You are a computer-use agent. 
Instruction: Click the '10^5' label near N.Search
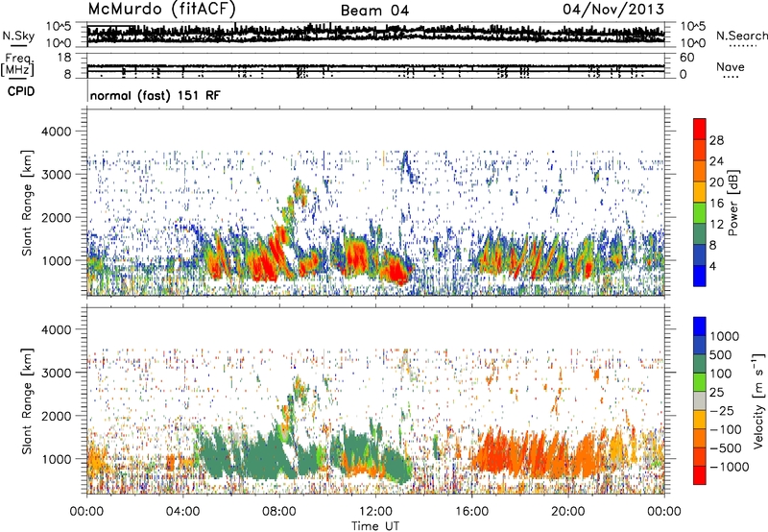point(692,26)
